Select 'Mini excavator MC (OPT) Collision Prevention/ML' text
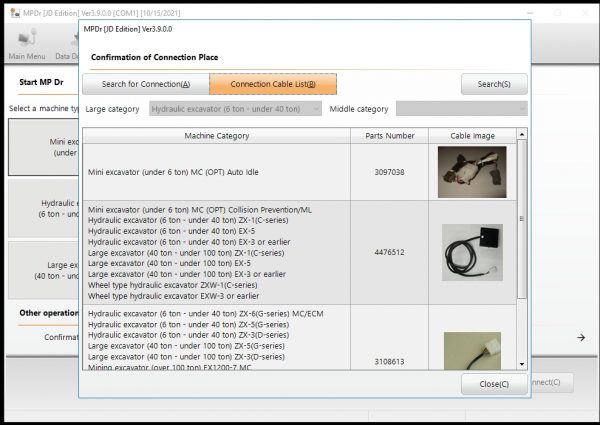 tap(200, 210)
